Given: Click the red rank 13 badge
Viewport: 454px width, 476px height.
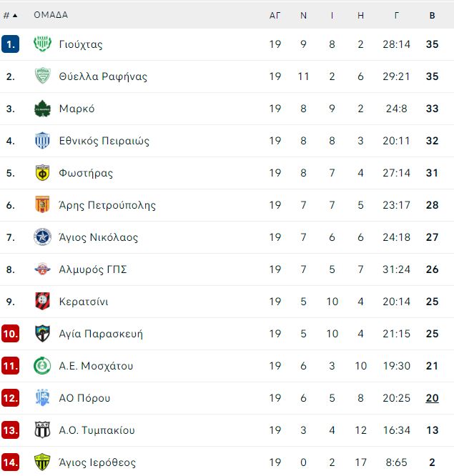Looking at the screenshot, I should (10, 430).
